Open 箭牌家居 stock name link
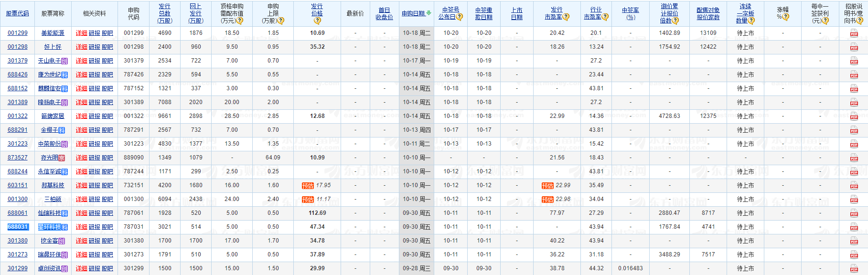The height and width of the screenshot is (275, 868). click(53, 116)
